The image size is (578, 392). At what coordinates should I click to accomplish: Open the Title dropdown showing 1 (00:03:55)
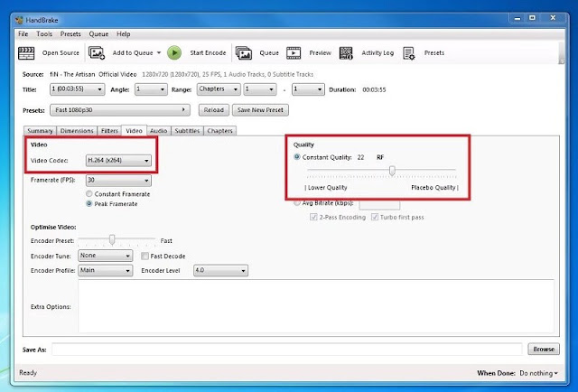click(x=77, y=89)
